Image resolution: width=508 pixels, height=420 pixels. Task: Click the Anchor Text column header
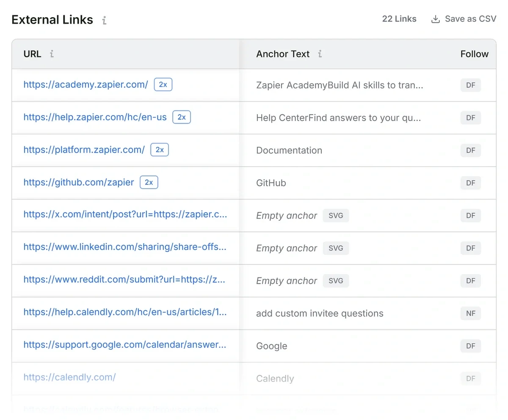(283, 54)
